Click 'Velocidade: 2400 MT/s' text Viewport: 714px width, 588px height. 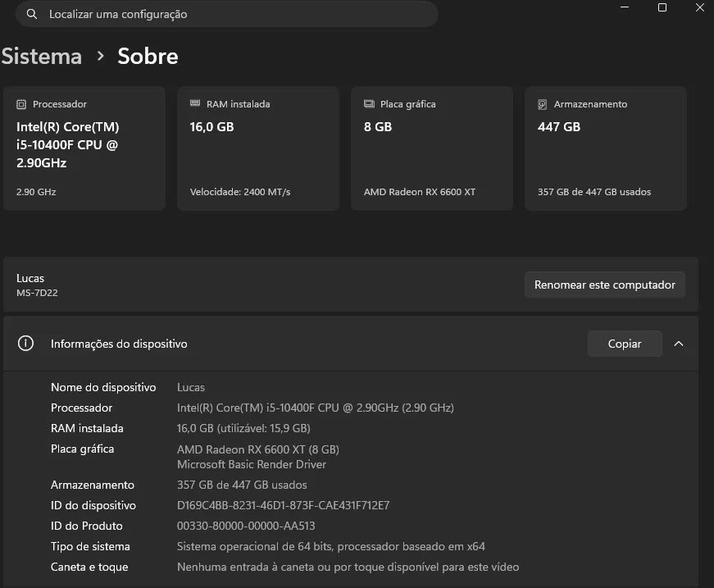coord(240,192)
